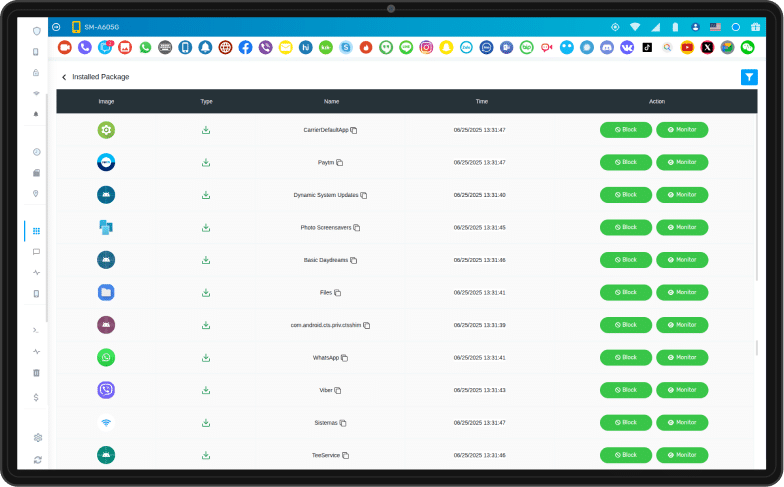Open the Instagram icon
The height and width of the screenshot is (487, 784).
(426, 48)
